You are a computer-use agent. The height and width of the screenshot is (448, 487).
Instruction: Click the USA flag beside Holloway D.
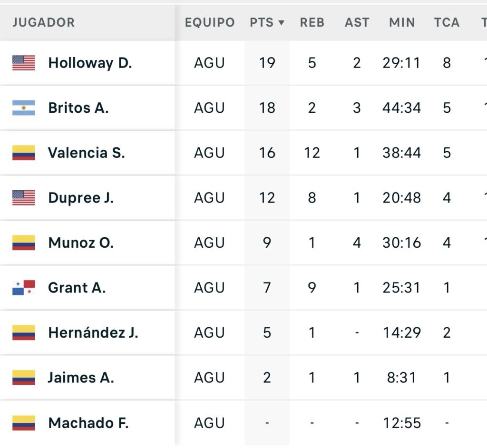pos(24,63)
